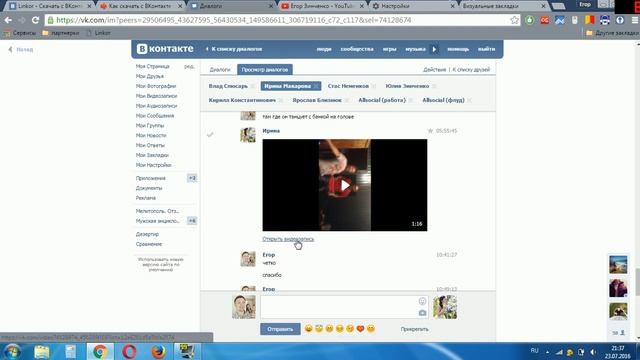The width and height of the screenshot is (640, 360).
Task: Open Документы in sidebar
Action: coord(149,188)
